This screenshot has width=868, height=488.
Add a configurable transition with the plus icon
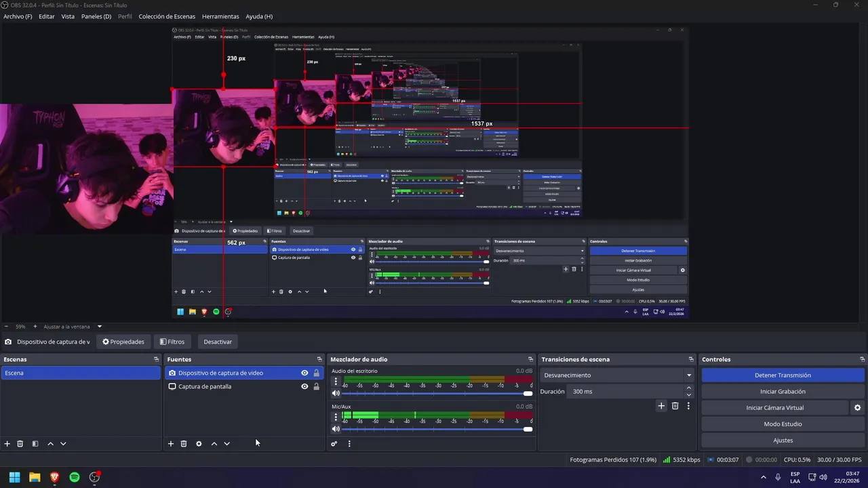tap(662, 406)
